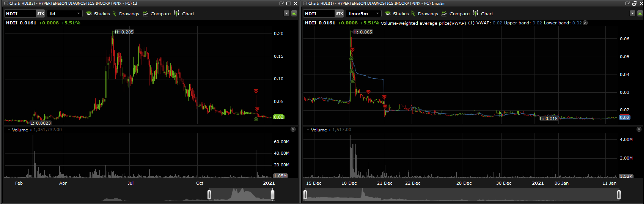This screenshot has width=644, height=204.
Task: Pop out the left chart window
Action: [x=282, y=3]
